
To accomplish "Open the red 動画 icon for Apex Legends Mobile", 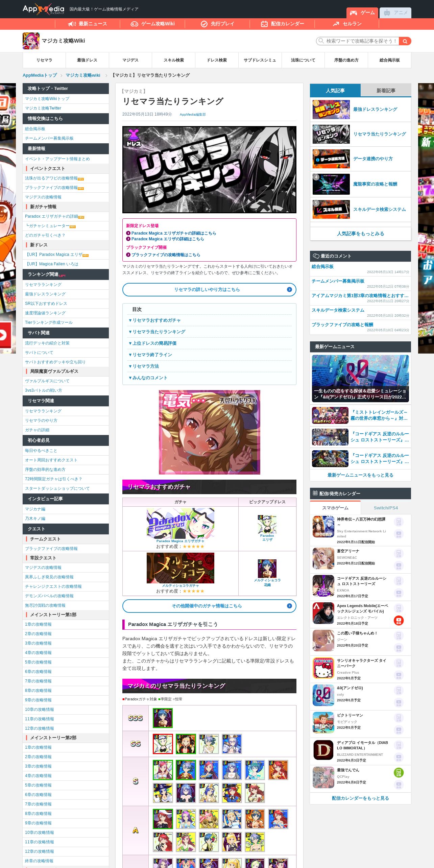I will point(399,620).
